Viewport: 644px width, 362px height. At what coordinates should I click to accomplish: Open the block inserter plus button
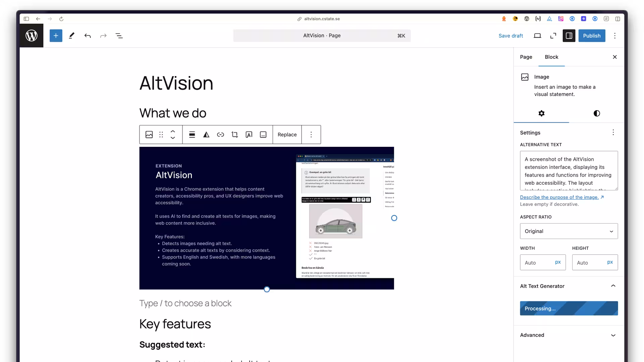point(56,36)
